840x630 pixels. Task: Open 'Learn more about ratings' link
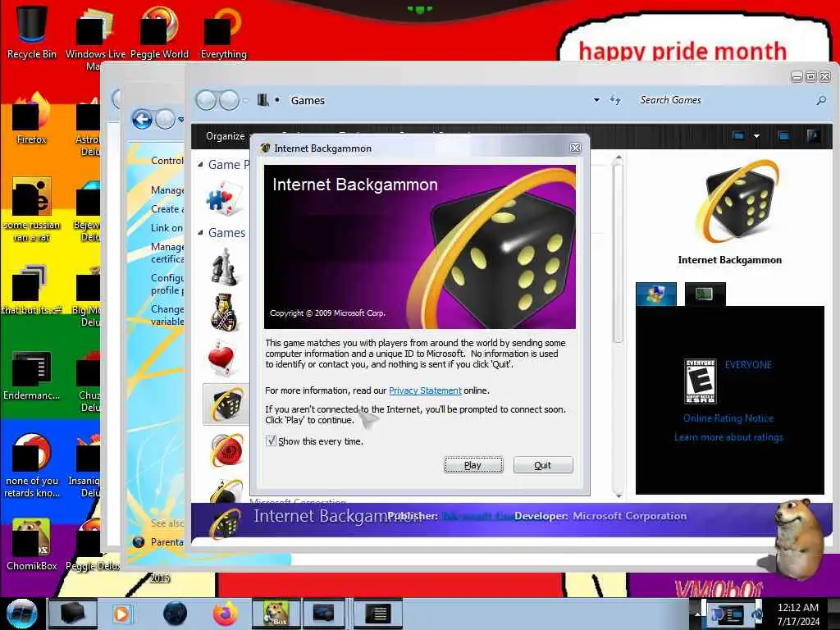pos(728,437)
